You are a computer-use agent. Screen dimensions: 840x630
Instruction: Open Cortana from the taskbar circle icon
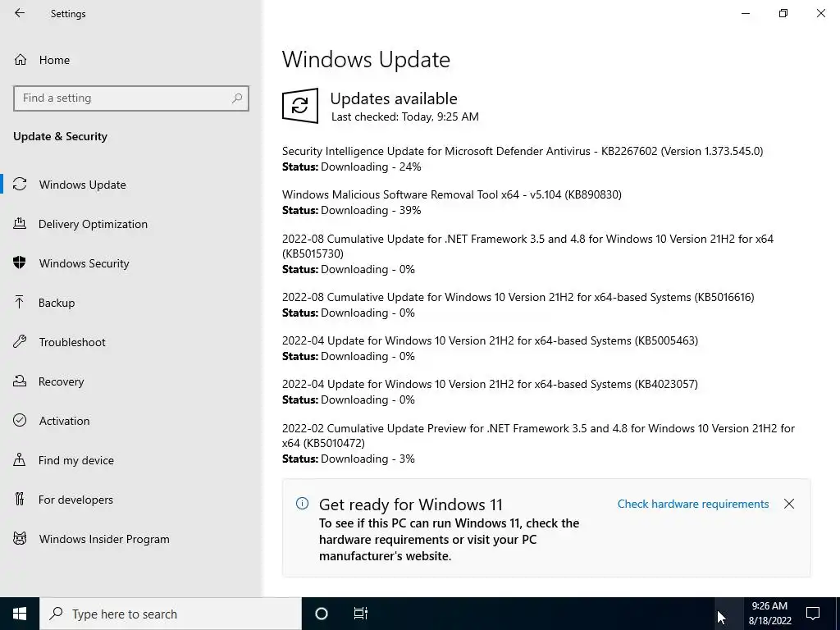322,614
